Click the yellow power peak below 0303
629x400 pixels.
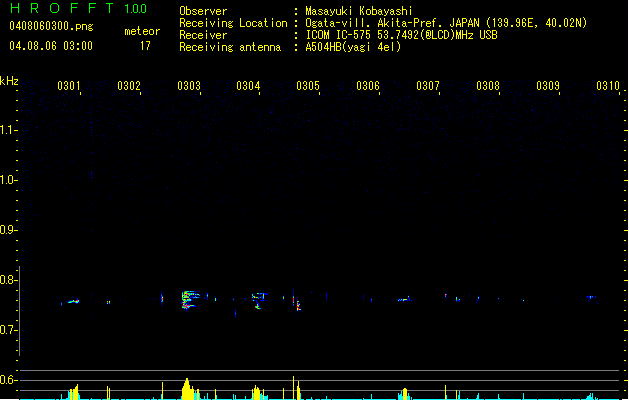click(x=187, y=389)
